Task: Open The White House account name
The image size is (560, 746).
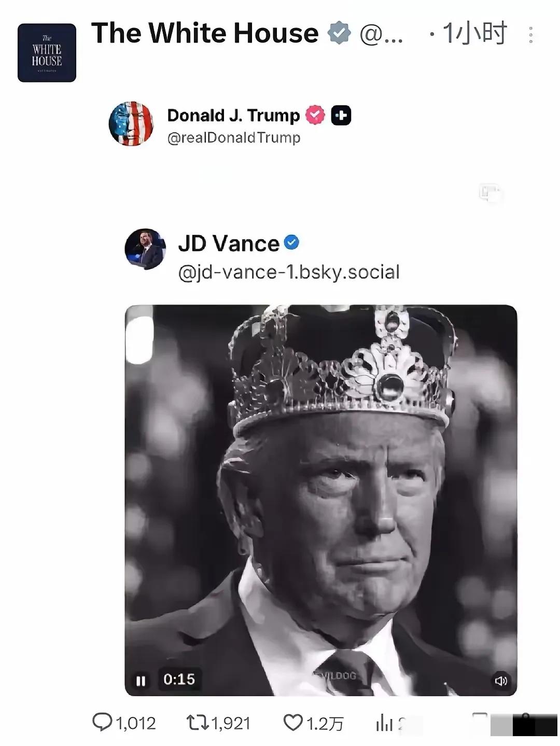Action: pos(205,33)
